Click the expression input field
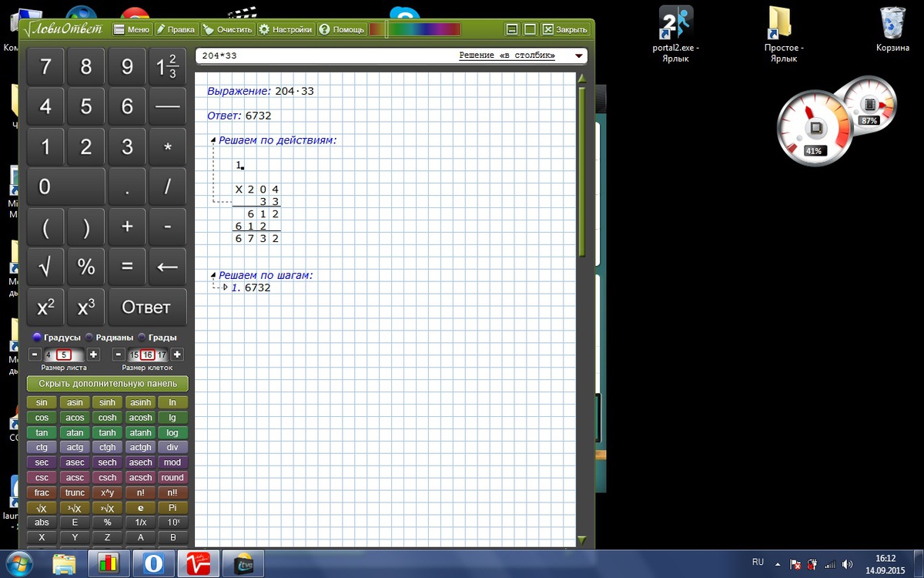924x578 pixels. point(323,56)
